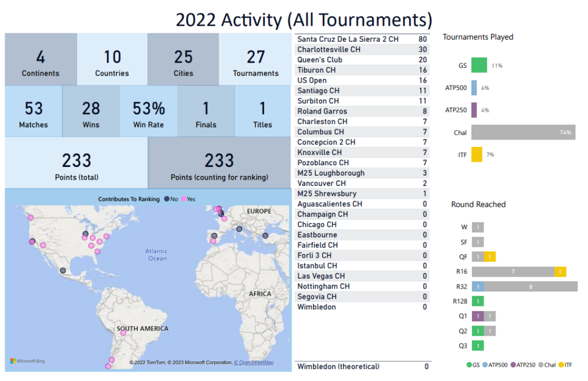
Task: Select the Santa Cruz De La Sierra 2 CH row
Action: 362,40
